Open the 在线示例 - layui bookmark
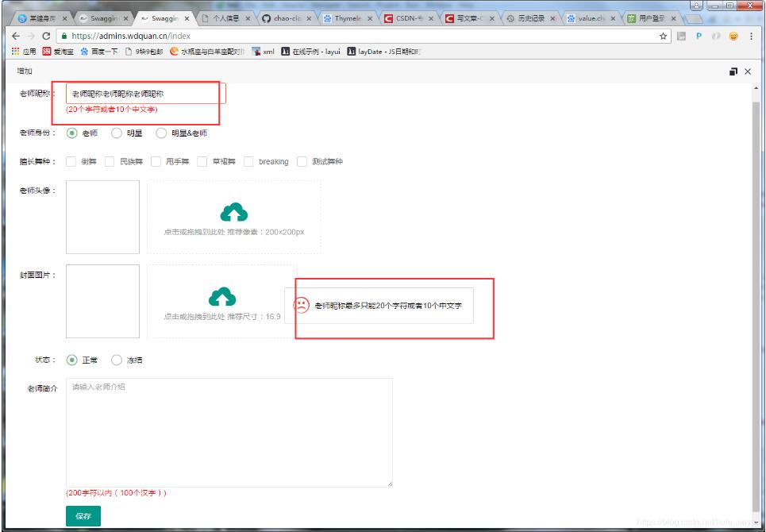766x532 pixels. click(310, 52)
